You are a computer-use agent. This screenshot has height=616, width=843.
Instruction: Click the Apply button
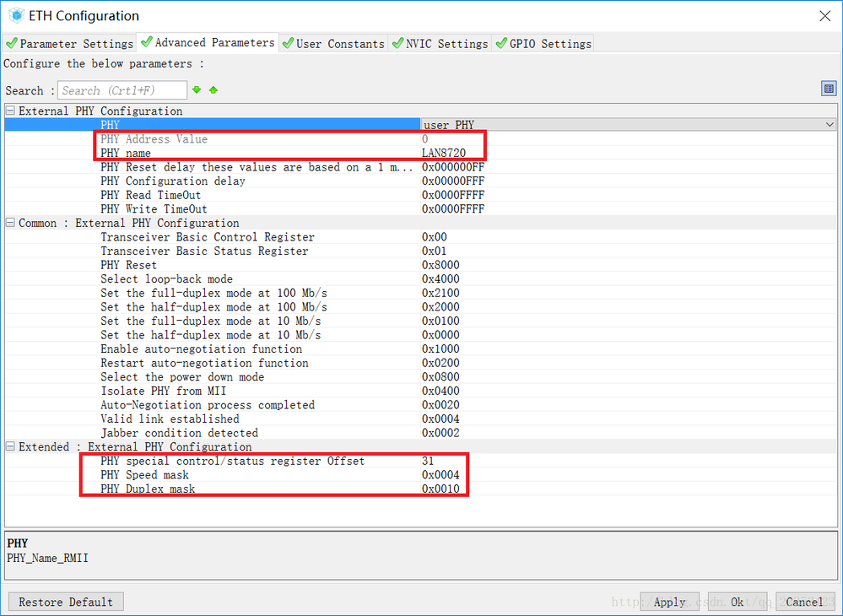coord(669,602)
